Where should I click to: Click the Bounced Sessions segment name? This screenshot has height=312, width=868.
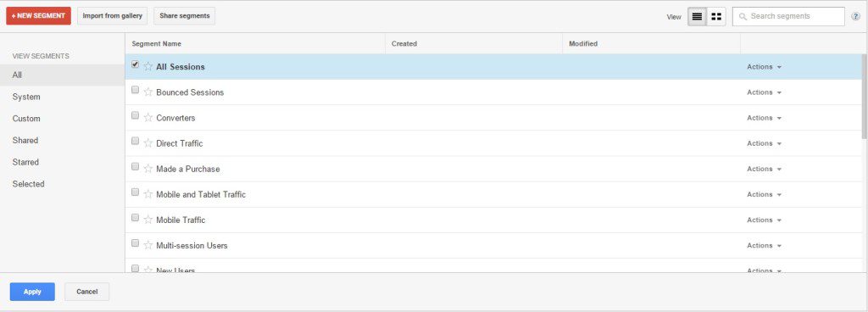190,92
